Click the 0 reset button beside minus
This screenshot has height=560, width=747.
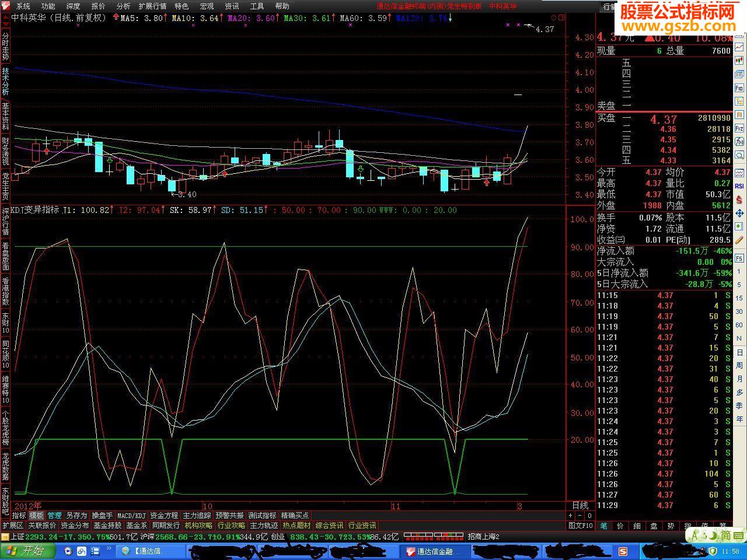click(x=589, y=516)
